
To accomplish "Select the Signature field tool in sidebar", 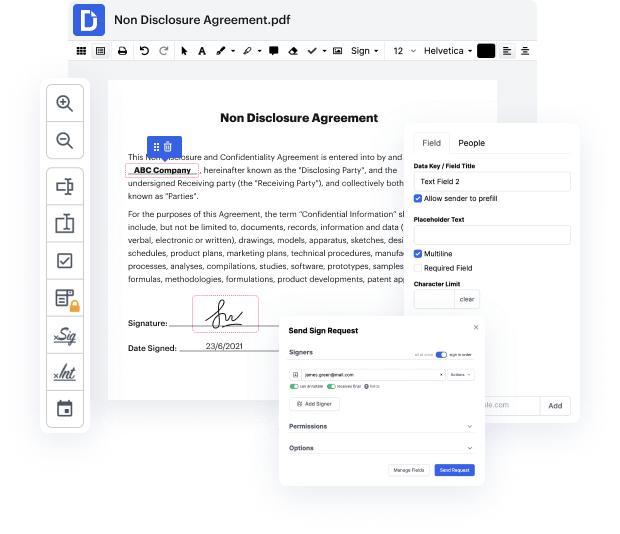I will [65, 335].
